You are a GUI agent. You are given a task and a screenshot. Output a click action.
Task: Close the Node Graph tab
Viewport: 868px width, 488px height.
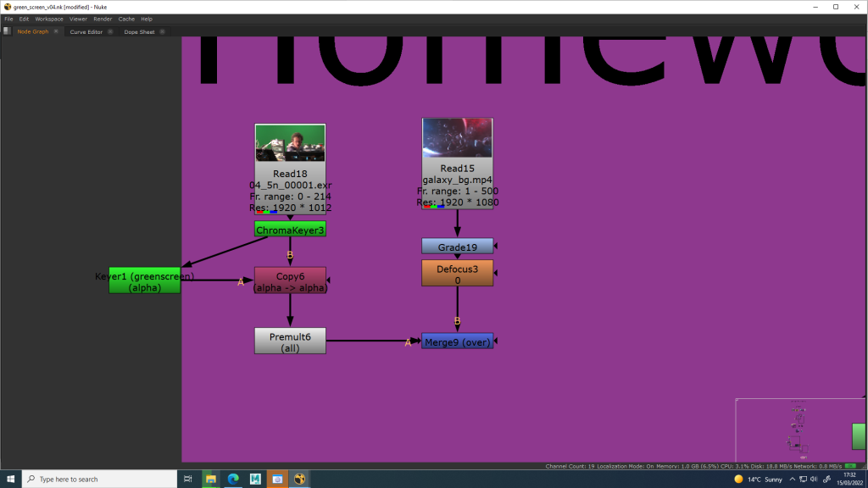(x=56, y=31)
